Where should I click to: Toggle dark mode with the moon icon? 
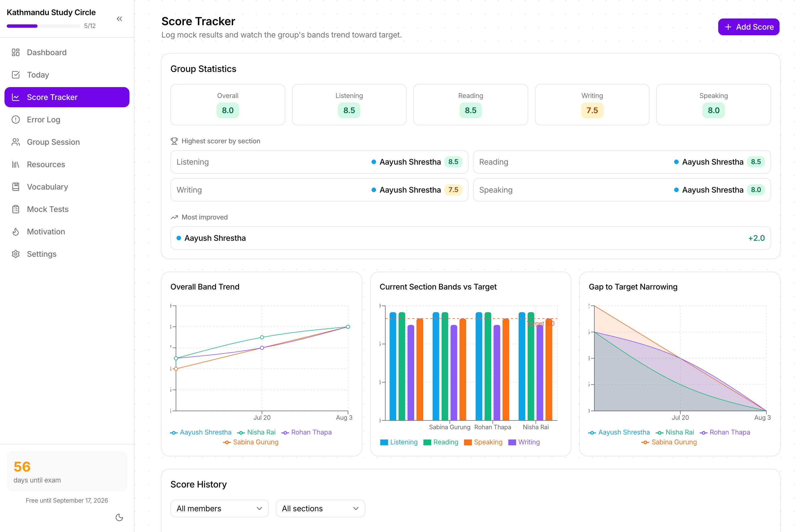(x=119, y=517)
